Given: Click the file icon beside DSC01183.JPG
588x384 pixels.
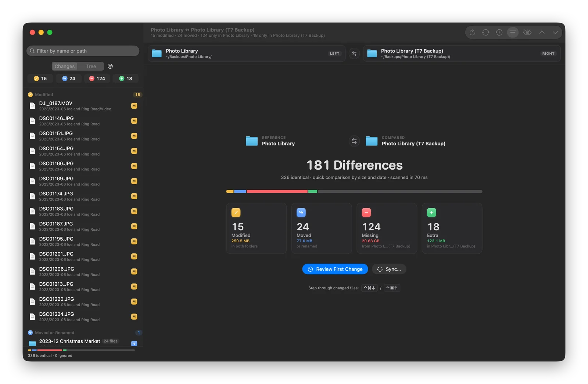Looking at the screenshot, I should coord(32,211).
